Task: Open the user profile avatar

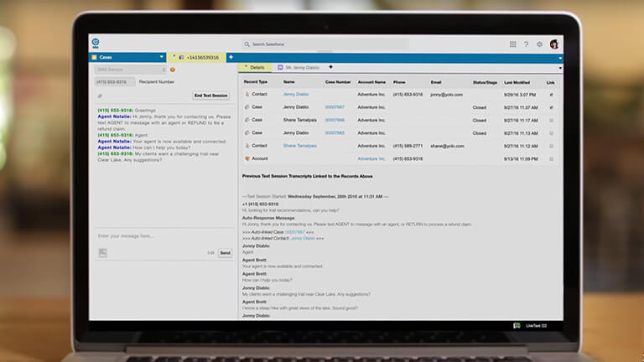Action: point(554,44)
